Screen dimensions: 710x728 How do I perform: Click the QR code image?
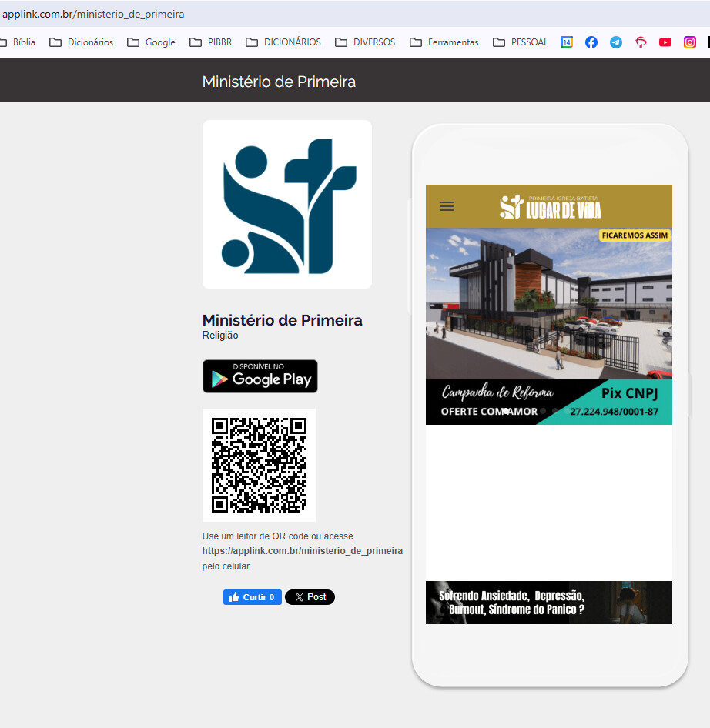[259, 466]
